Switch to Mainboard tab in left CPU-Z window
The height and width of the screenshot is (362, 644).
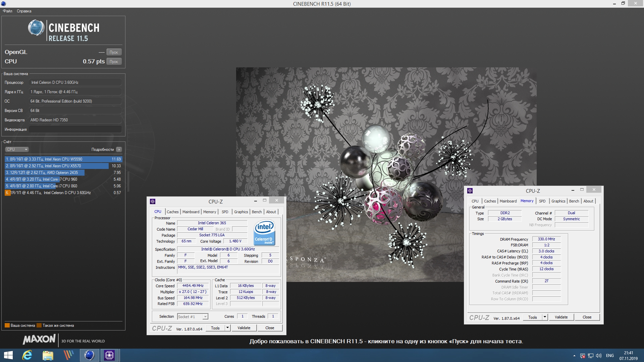(x=191, y=212)
